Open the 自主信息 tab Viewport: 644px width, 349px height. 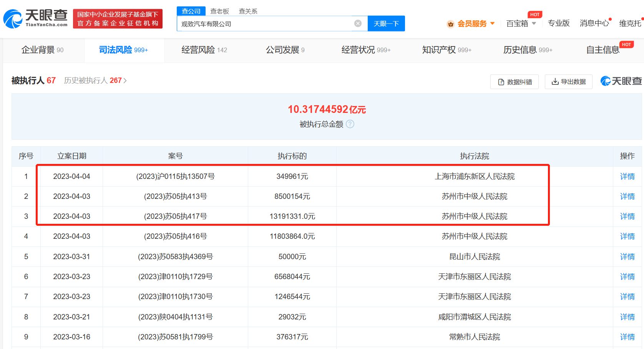pyautogui.click(x=603, y=50)
